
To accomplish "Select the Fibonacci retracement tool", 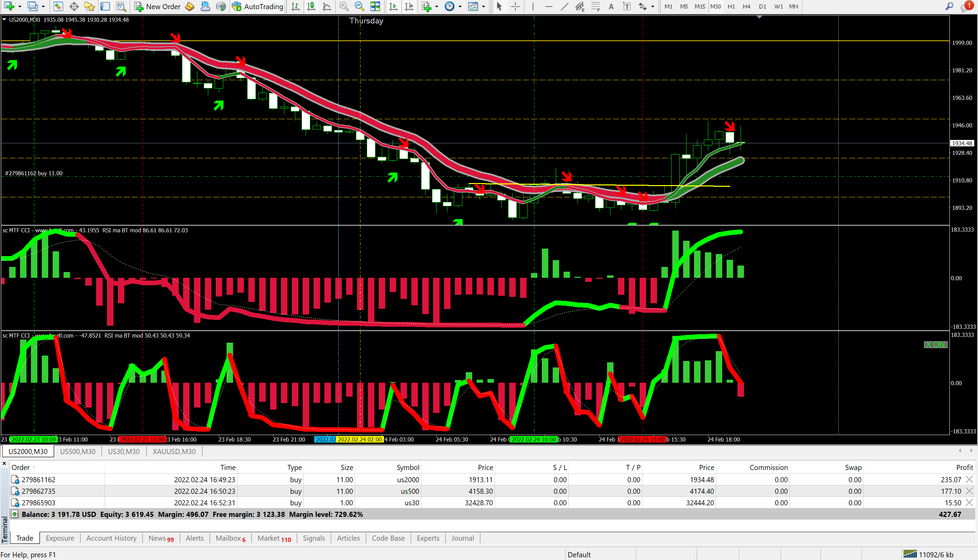I will pyautogui.click(x=595, y=6).
